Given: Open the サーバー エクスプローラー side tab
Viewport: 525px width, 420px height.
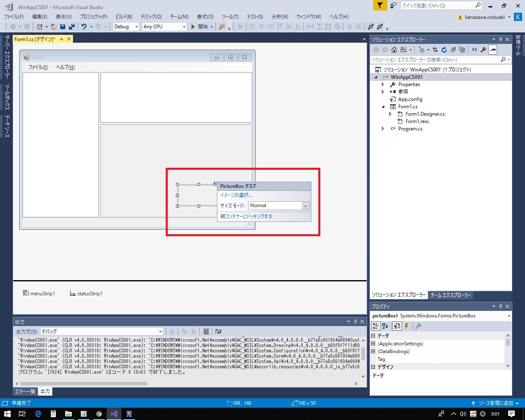Looking at the screenshot, I should click(x=7, y=57).
